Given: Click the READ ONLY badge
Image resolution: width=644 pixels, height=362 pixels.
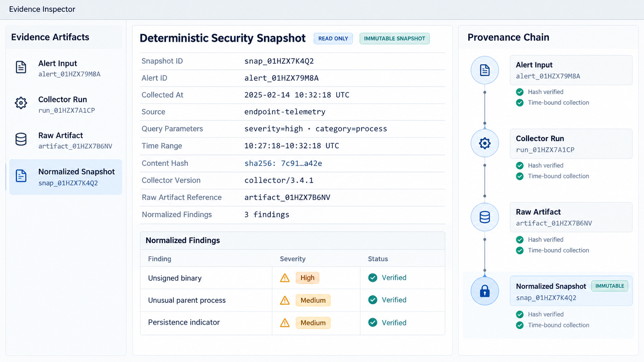Looking at the screenshot, I should (x=333, y=38).
